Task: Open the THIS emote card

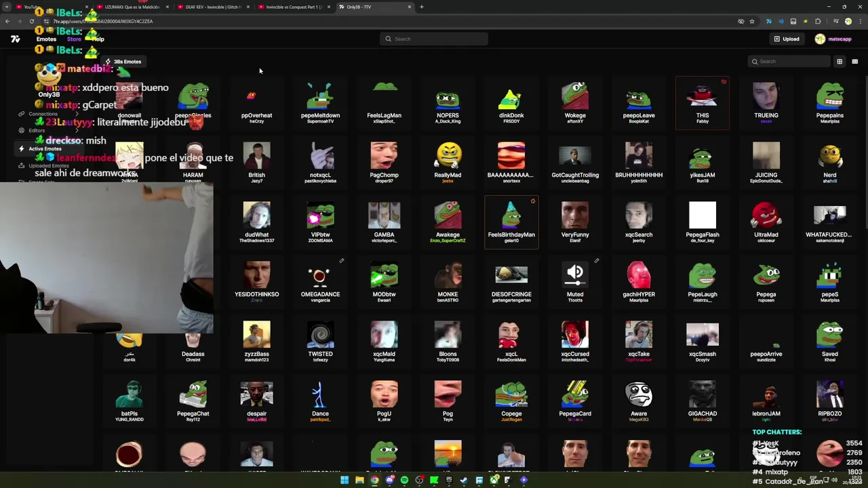Action: [703, 103]
